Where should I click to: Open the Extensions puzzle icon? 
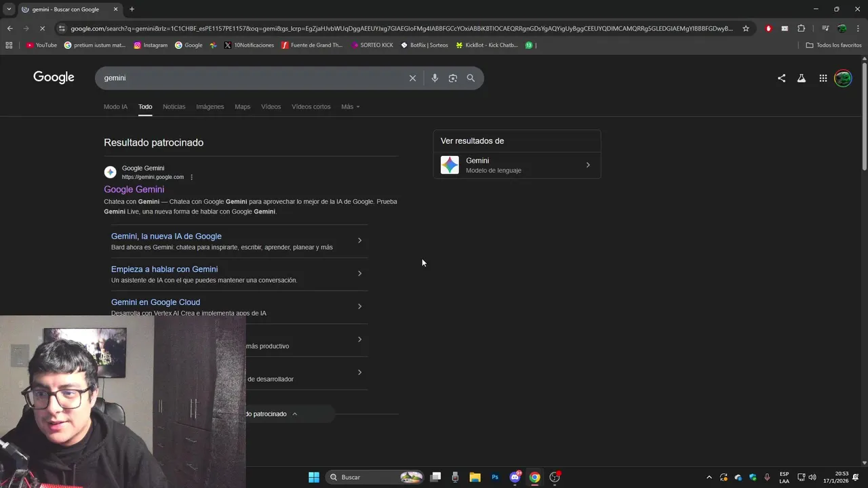(x=802, y=28)
